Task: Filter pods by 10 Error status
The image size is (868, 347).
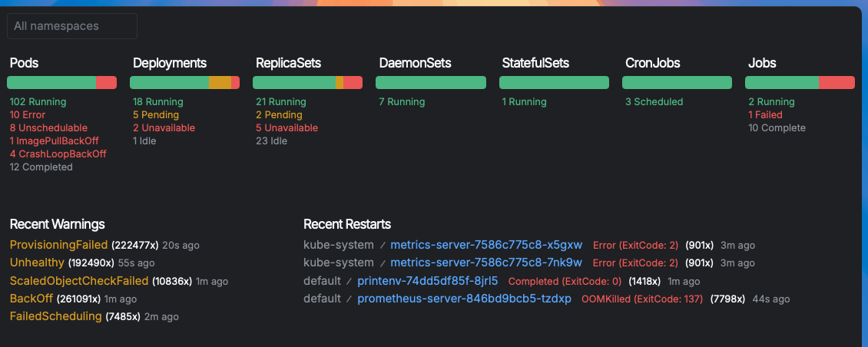Action: click(x=28, y=115)
